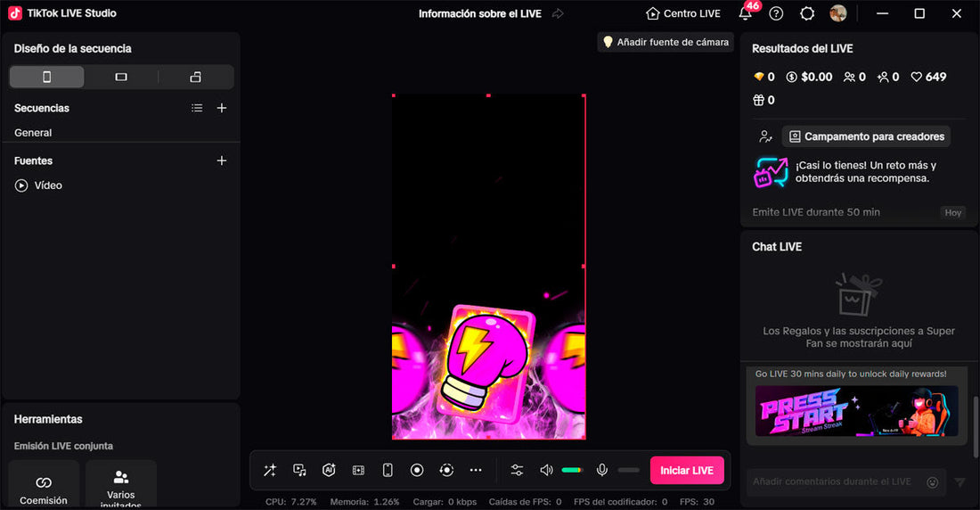Screen dimensions: 980x510
Task: Open the AI tool in toolbar
Action: [329, 470]
